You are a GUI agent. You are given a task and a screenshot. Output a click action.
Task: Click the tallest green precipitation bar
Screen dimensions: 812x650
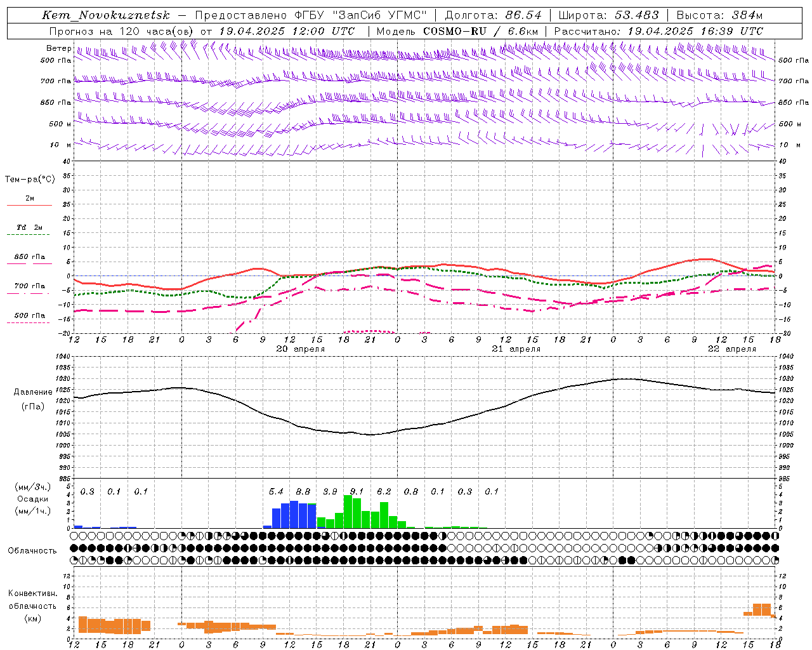348,512
